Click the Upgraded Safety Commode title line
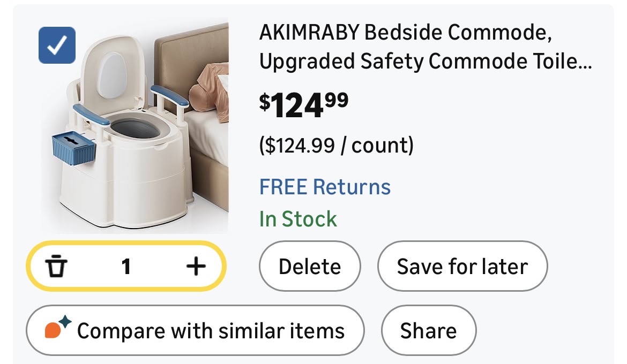627x364 pixels. click(x=425, y=62)
